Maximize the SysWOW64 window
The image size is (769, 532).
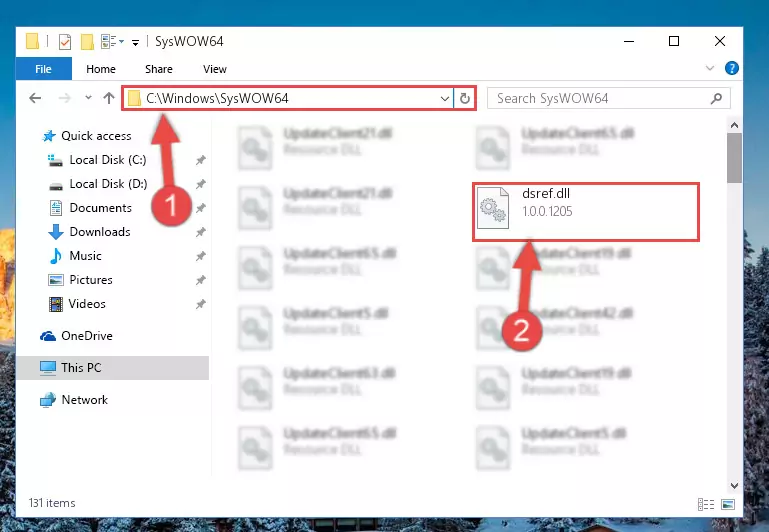674,42
